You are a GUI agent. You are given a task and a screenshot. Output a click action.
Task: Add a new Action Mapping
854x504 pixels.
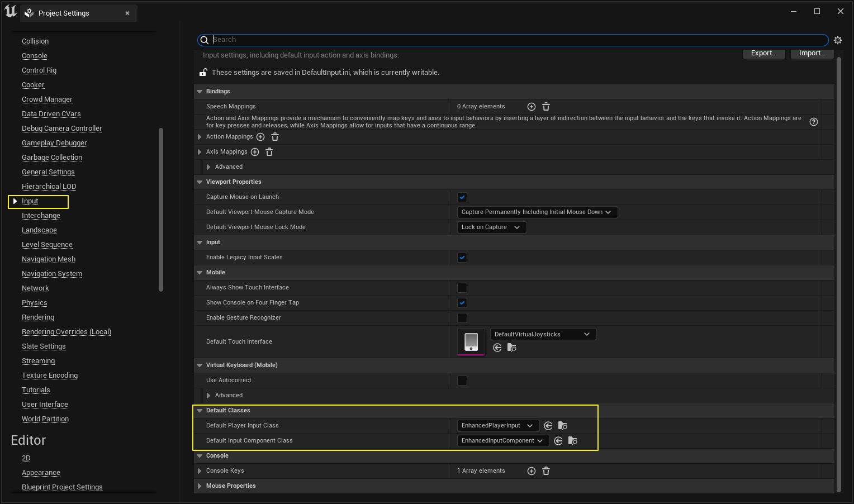coord(260,137)
